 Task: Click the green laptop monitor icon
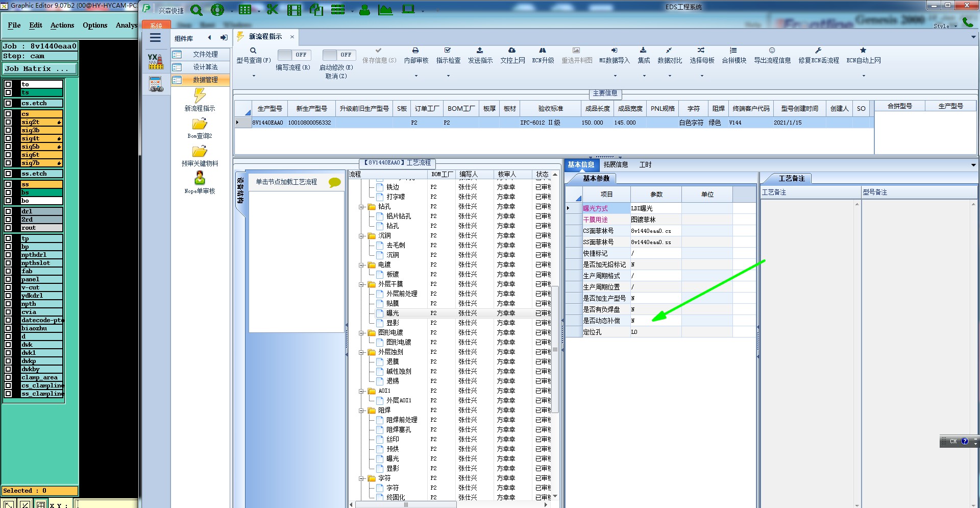408,9
